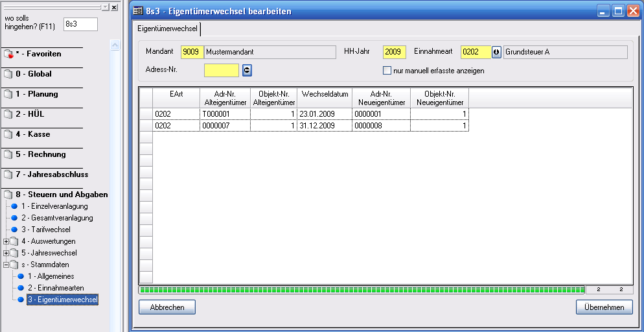Open Einzelveranlagung in the navigation tree
This screenshot has width=644, height=332.
54,206
